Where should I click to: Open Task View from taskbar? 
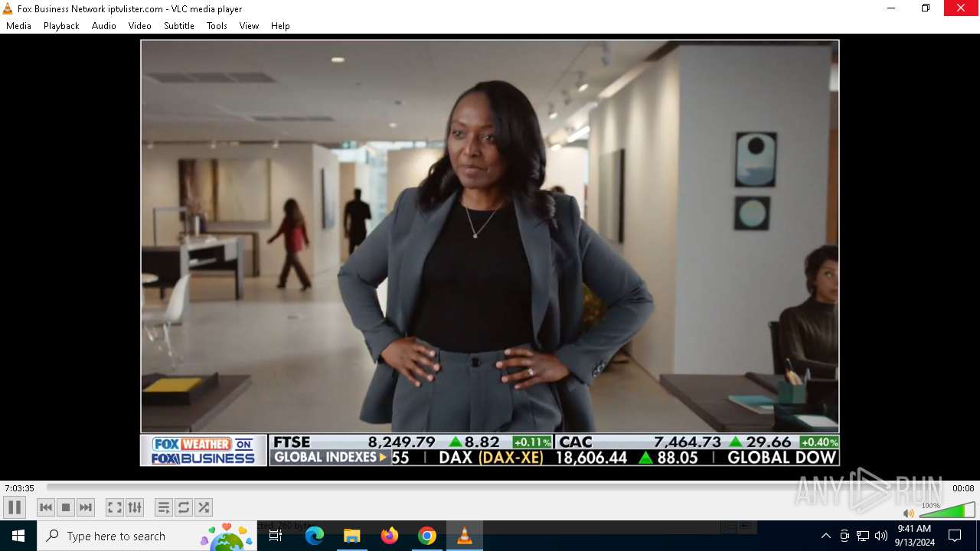(276, 536)
